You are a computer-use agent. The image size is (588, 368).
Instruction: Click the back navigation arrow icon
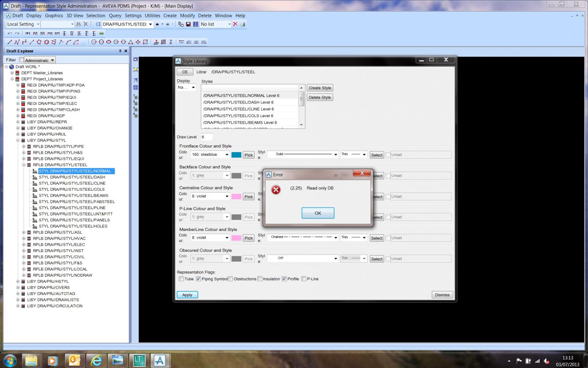tap(157, 24)
